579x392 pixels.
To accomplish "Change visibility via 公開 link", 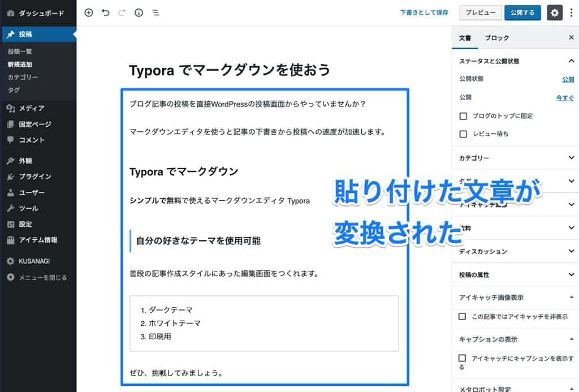I will point(568,79).
